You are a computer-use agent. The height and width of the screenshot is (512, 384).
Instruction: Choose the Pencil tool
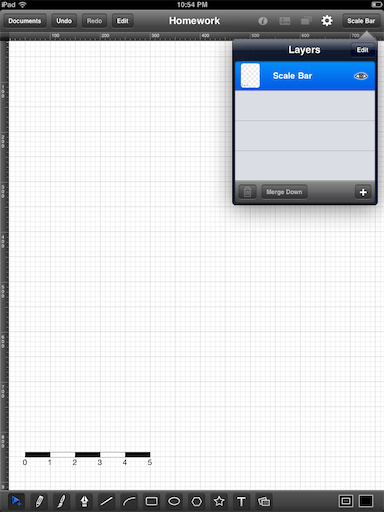tap(39, 501)
